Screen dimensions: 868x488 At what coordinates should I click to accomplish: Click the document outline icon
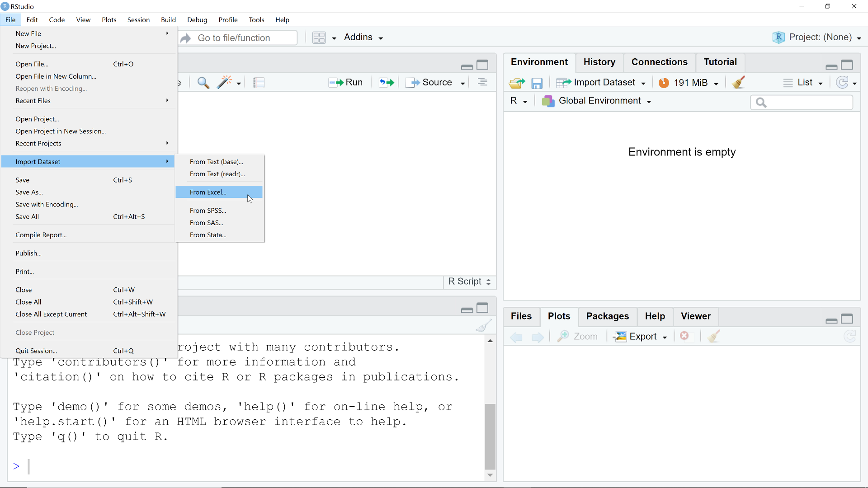482,82
